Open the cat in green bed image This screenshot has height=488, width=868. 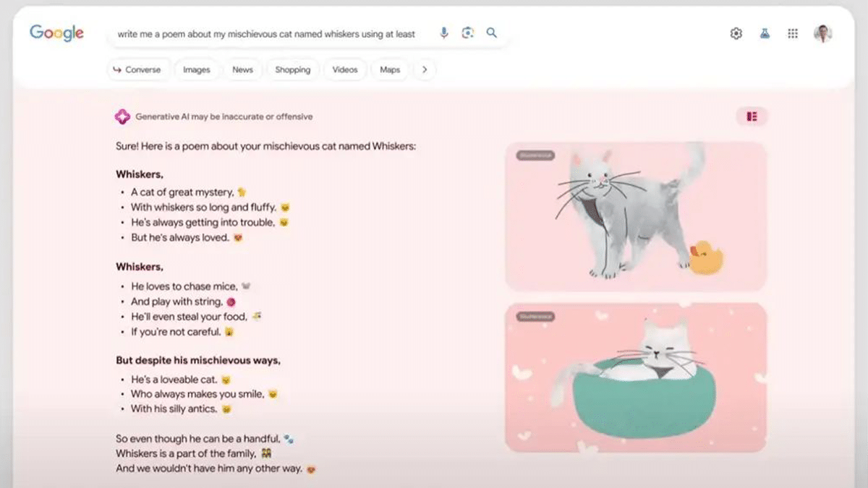pyautogui.click(x=636, y=377)
